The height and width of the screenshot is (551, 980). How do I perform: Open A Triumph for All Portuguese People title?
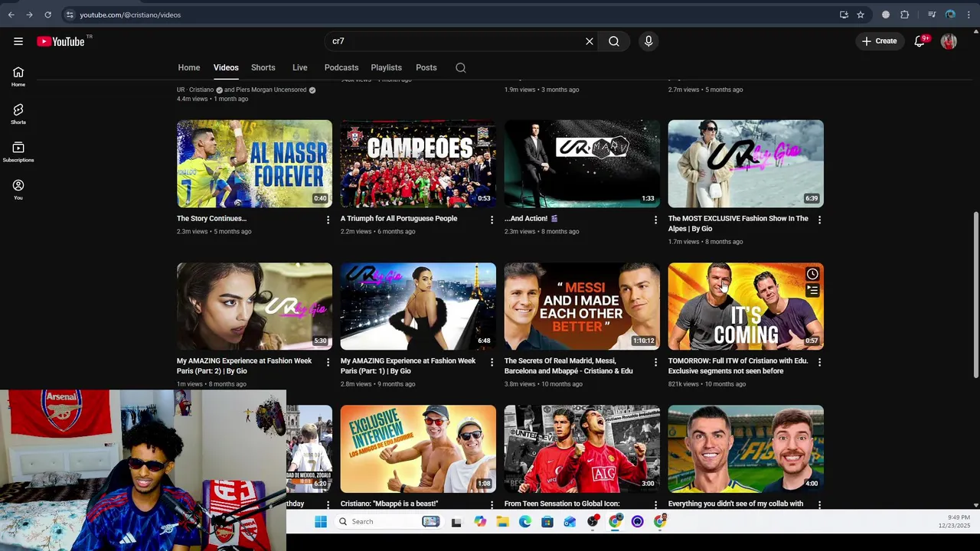point(399,219)
